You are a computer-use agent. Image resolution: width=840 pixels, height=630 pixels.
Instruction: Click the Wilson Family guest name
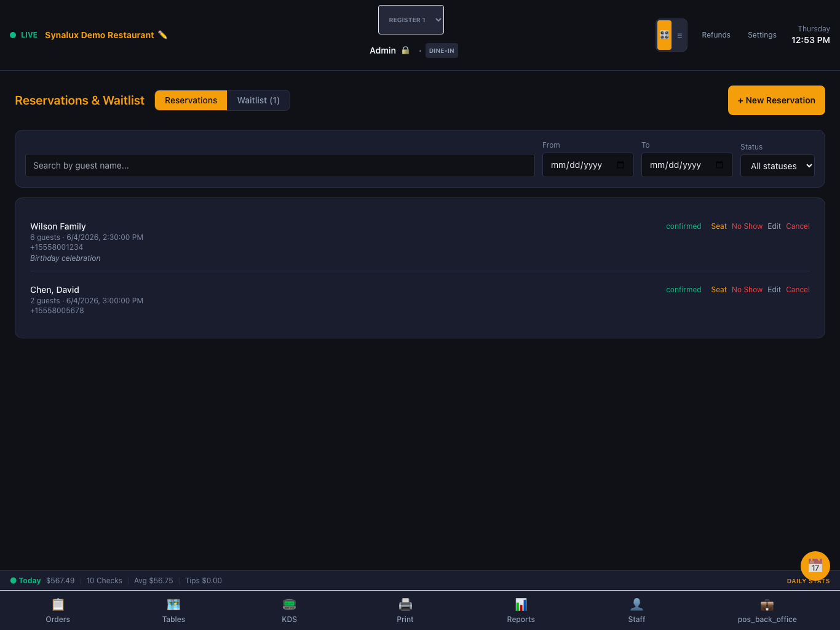(x=58, y=226)
